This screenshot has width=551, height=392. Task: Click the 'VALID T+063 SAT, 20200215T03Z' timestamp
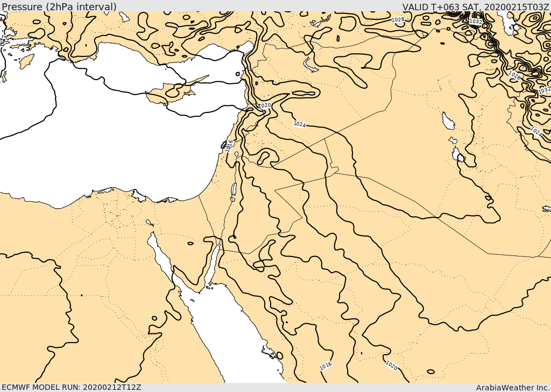point(476,6)
